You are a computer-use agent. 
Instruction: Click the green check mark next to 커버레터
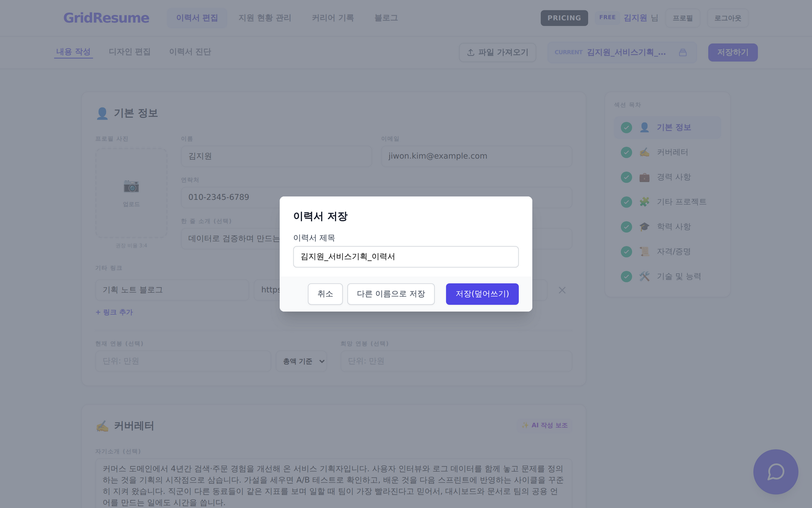[626, 152]
